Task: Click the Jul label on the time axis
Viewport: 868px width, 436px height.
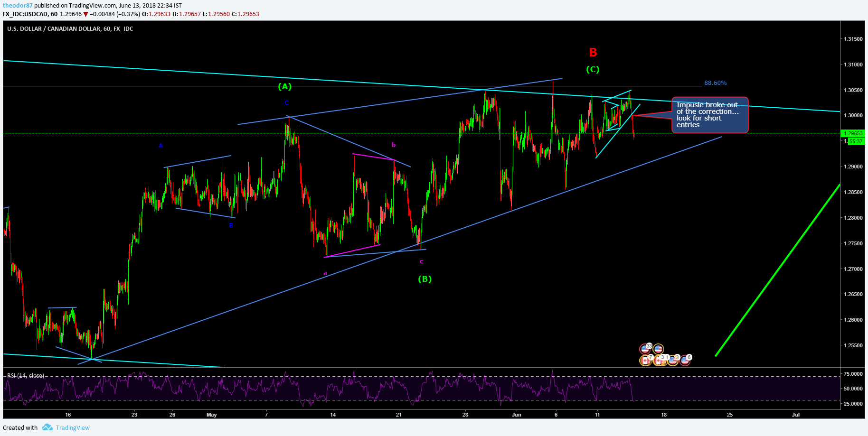Action: coord(796,415)
